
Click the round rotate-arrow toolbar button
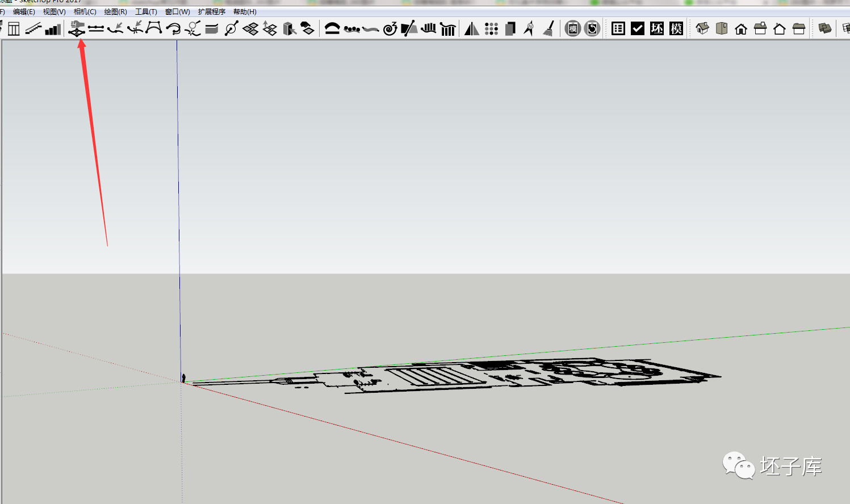[x=592, y=28]
